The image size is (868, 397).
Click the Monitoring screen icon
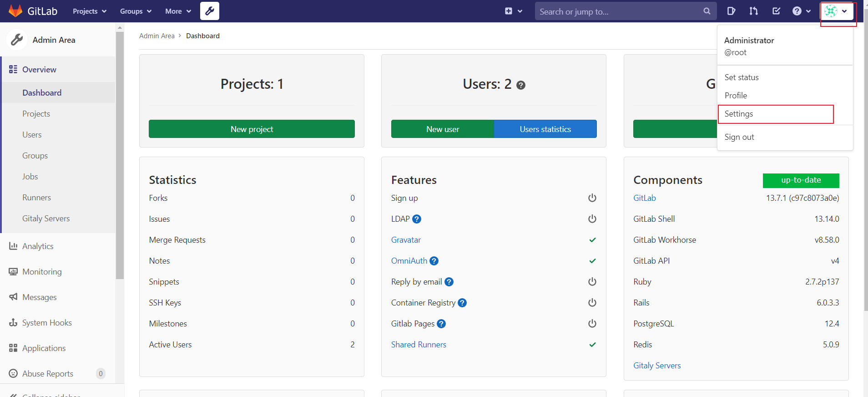[13, 271]
